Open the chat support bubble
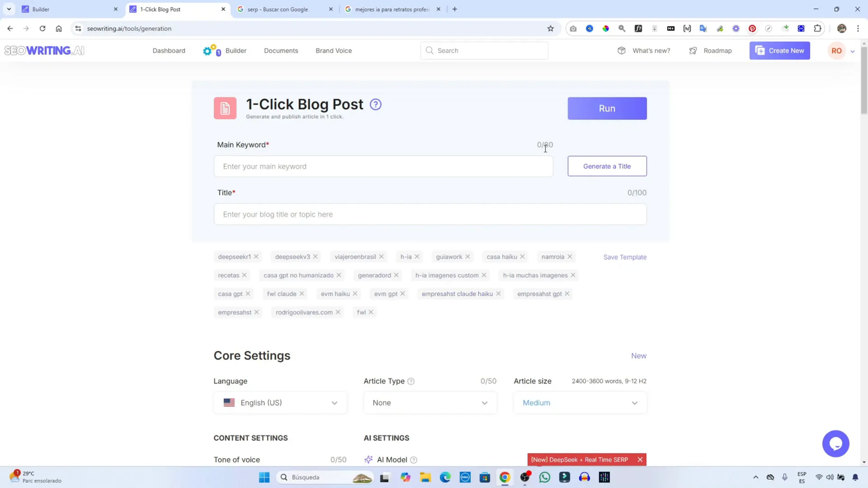The image size is (868, 488). coord(835,444)
